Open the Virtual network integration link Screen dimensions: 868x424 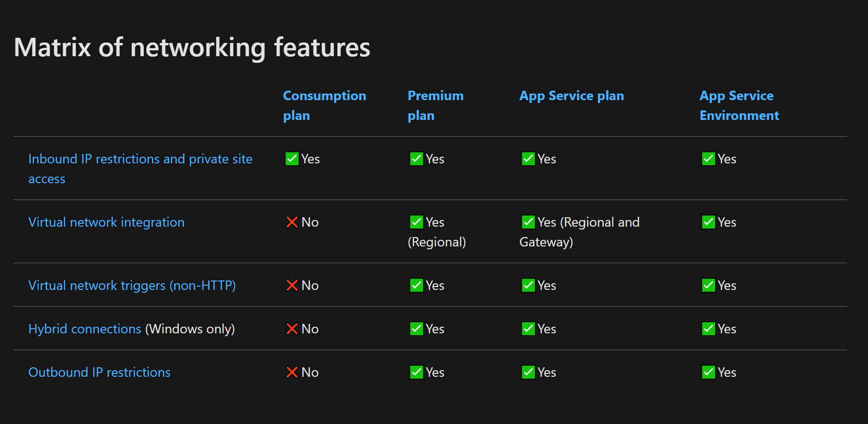point(106,222)
